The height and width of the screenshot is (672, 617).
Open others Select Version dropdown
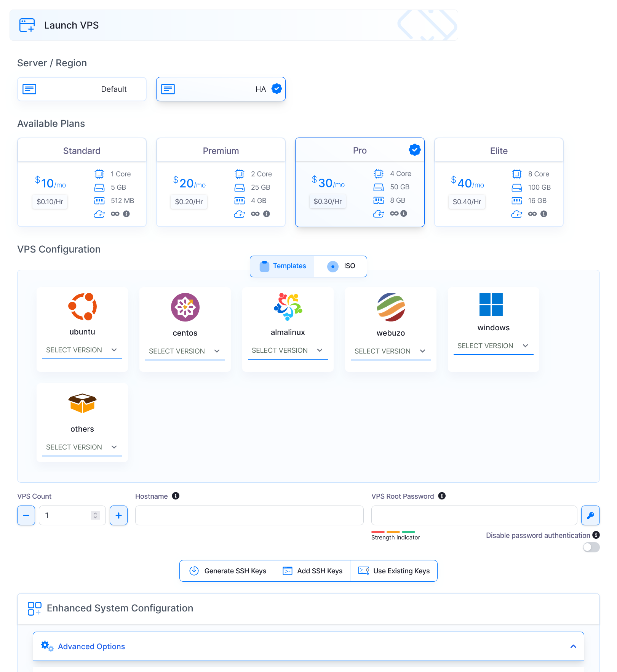click(x=82, y=447)
